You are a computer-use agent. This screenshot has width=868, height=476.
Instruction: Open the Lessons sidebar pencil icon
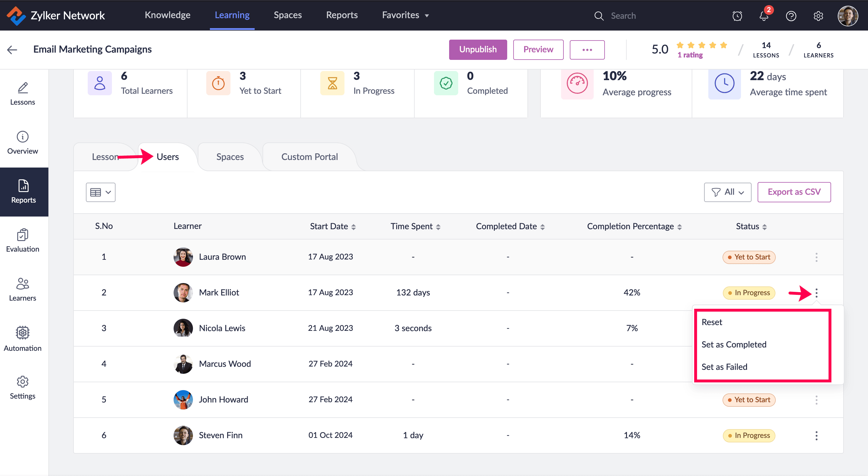pyautogui.click(x=23, y=88)
